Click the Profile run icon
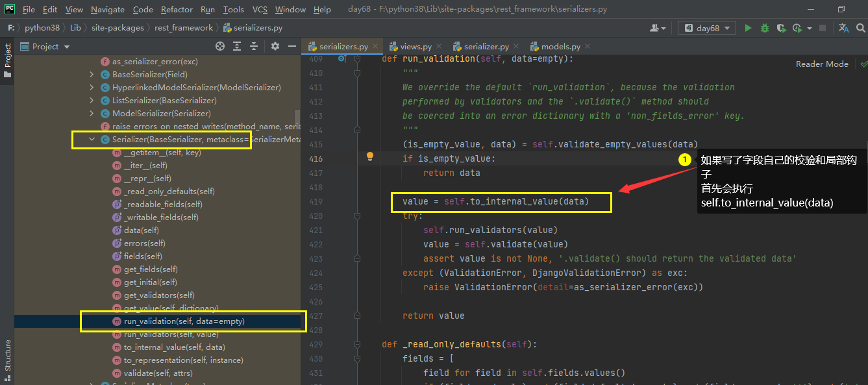The height and width of the screenshot is (385, 868). click(x=797, y=28)
